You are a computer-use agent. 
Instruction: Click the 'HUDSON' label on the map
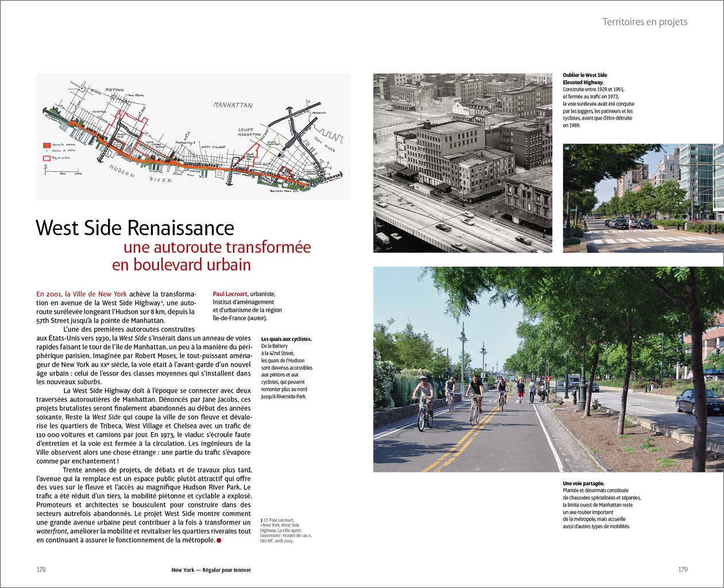click(122, 171)
